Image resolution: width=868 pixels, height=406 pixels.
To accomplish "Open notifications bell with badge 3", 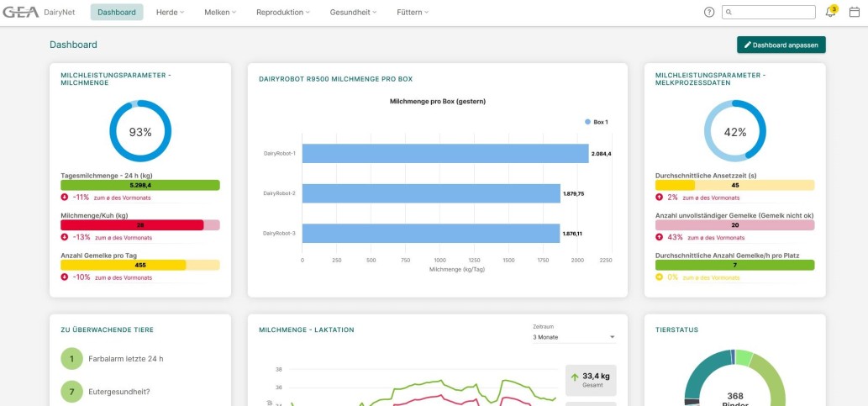I will click(x=831, y=11).
